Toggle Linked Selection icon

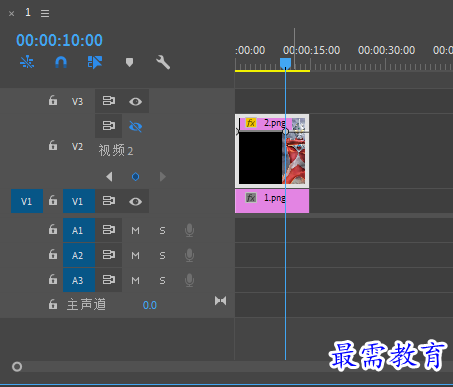[95, 62]
